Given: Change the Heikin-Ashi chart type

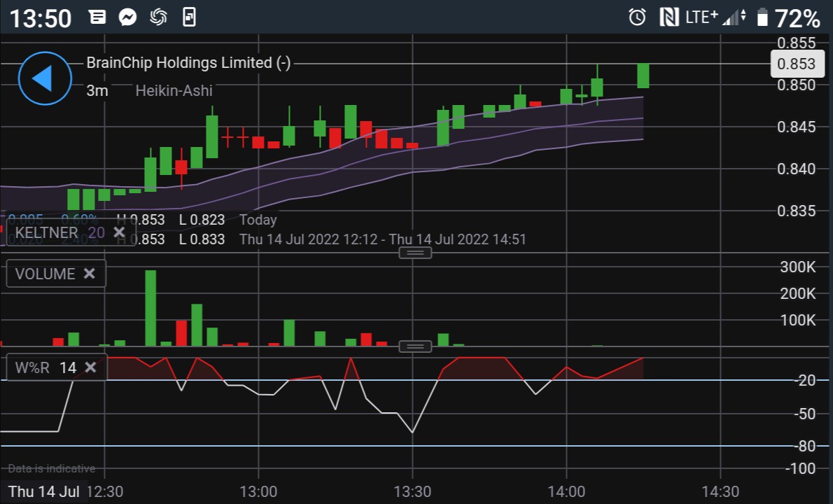Looking at the screenshot, I should [174, 90].
